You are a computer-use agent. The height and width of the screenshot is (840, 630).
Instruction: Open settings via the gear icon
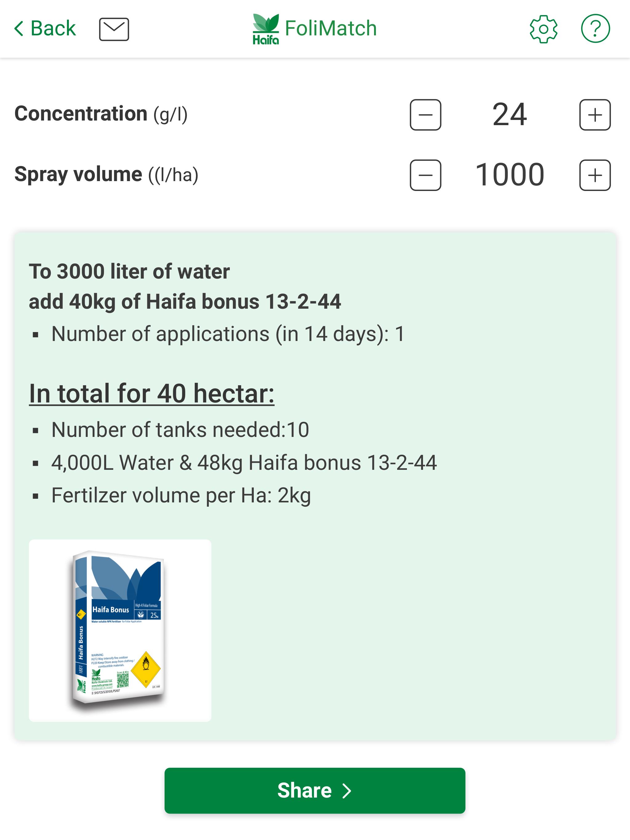pyautogui.click(x=543, y=29)
